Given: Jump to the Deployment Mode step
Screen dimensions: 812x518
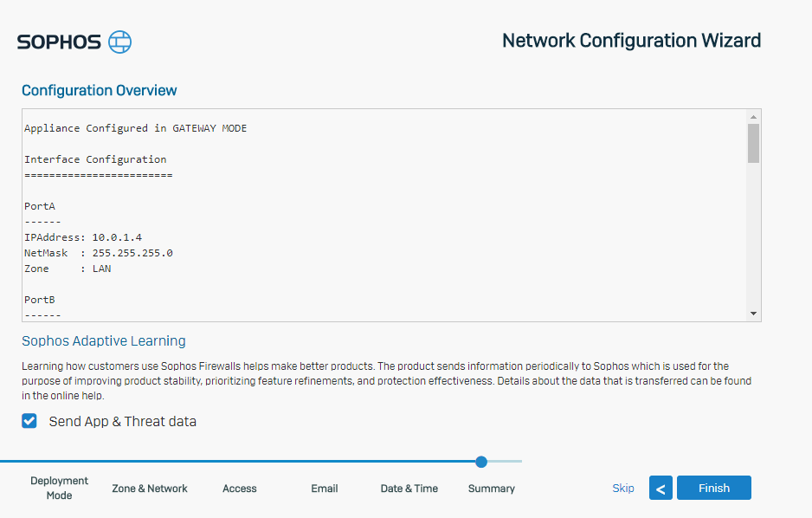Looking at the screenshot, I should 59,488.
